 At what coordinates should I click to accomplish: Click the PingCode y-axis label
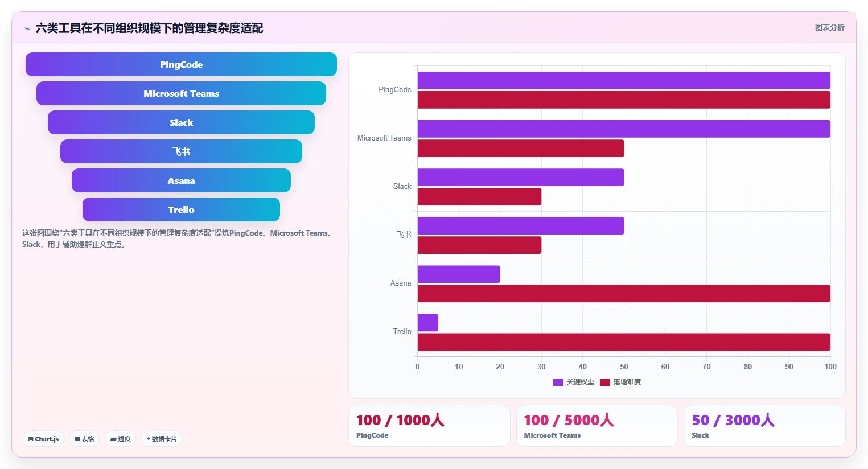coord(395,89)
